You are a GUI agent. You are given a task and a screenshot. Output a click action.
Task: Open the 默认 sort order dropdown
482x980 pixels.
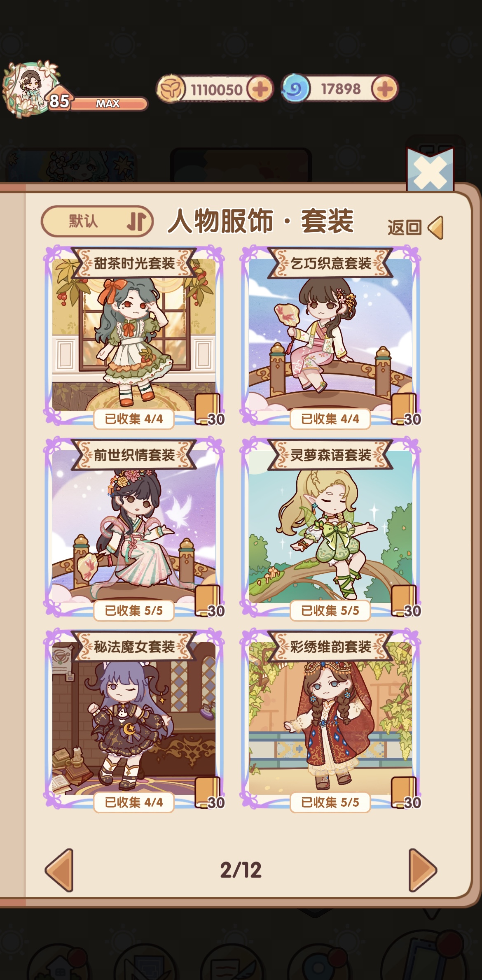click(97, 221)
